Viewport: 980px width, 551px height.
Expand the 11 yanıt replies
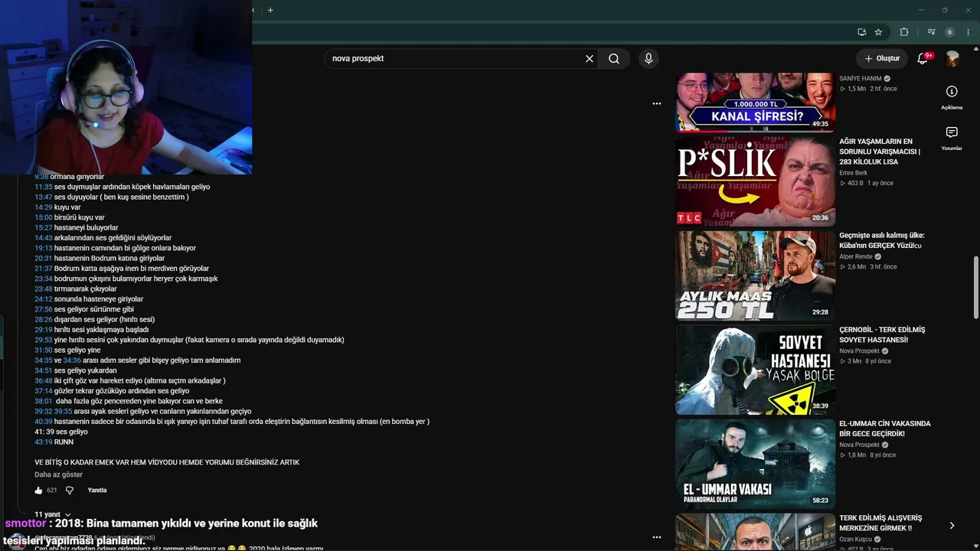tap(53, 514)
